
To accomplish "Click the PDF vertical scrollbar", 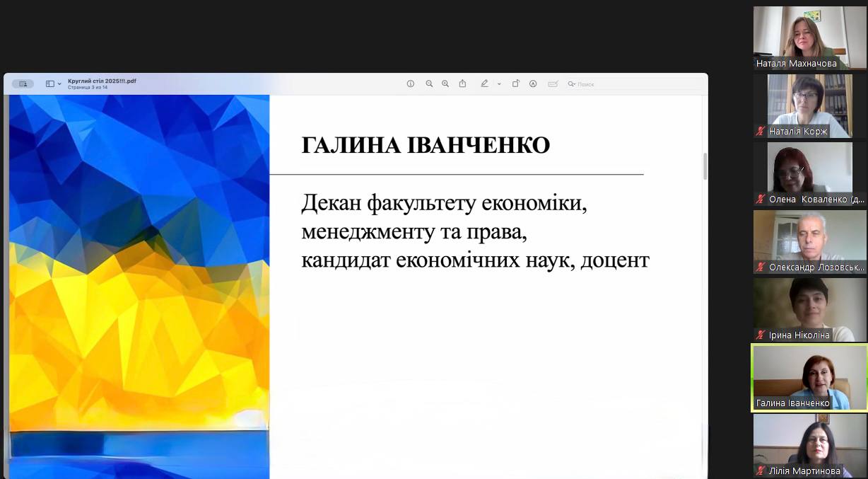I will click(x=704, y=166).
